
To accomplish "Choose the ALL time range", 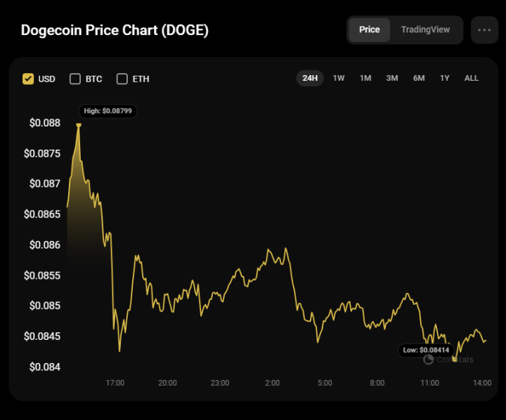I will tap(472, 78).
